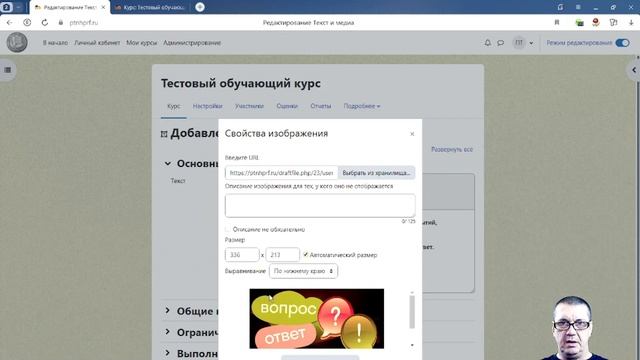Click the address bar URL text
This screenshot has height=360, width=640.
point(84,22)
